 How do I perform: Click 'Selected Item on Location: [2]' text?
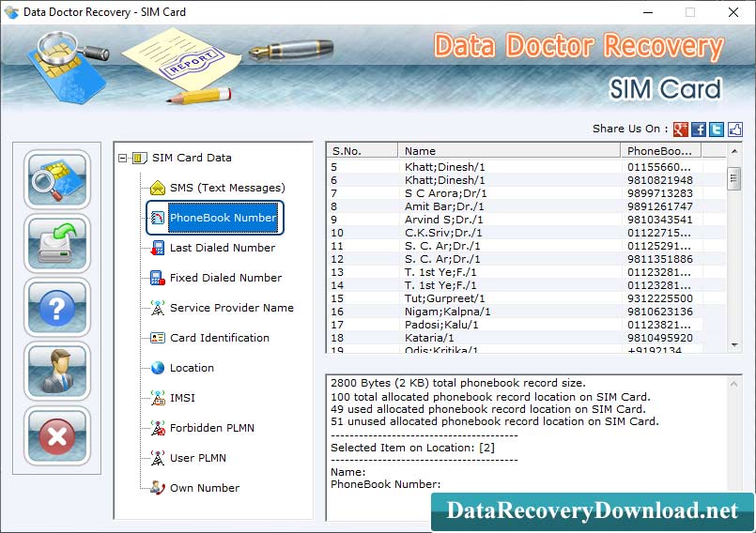pos(412,448)
